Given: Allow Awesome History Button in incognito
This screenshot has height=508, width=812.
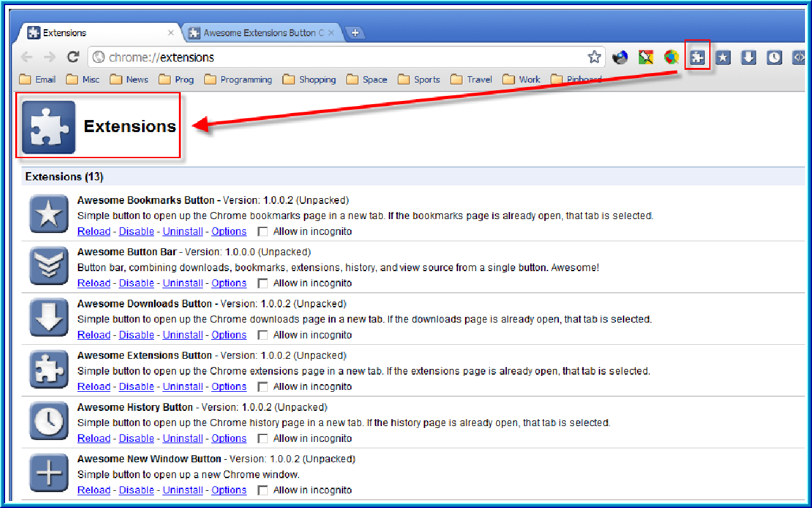Looking at the screenshot, I should pyautogui.click(x=263, y=439).
